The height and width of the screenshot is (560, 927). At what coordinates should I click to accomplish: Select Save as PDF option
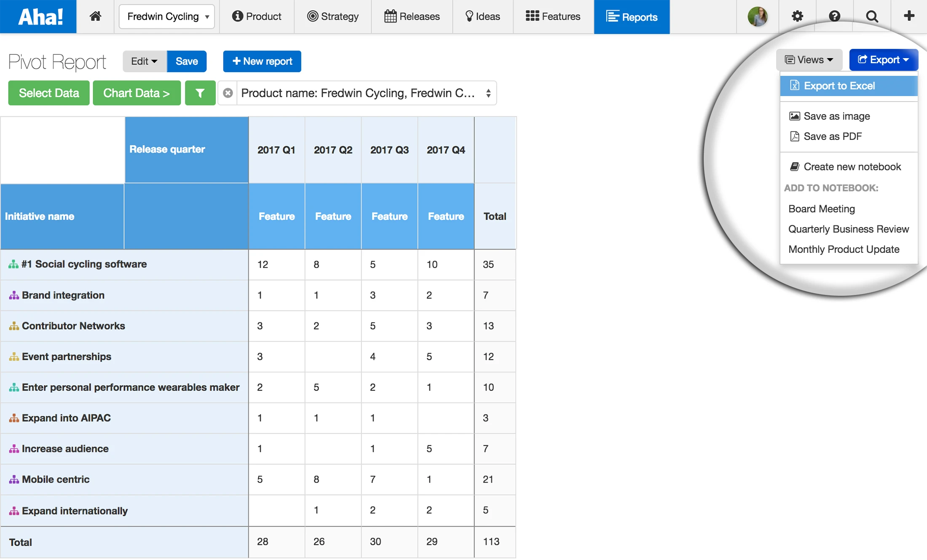832,137
